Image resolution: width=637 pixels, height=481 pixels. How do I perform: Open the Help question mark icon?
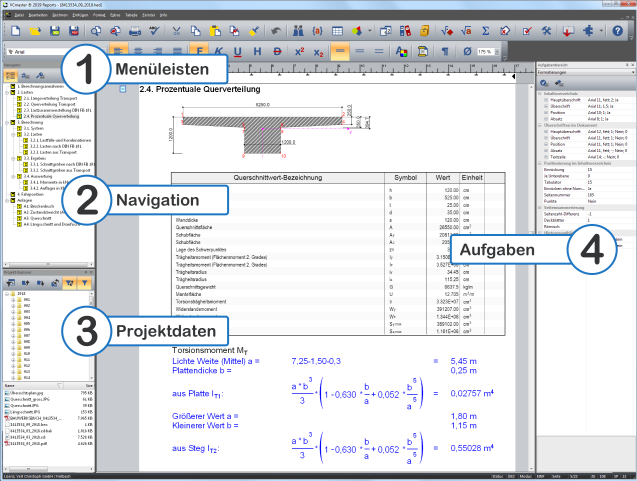point(618,32)
